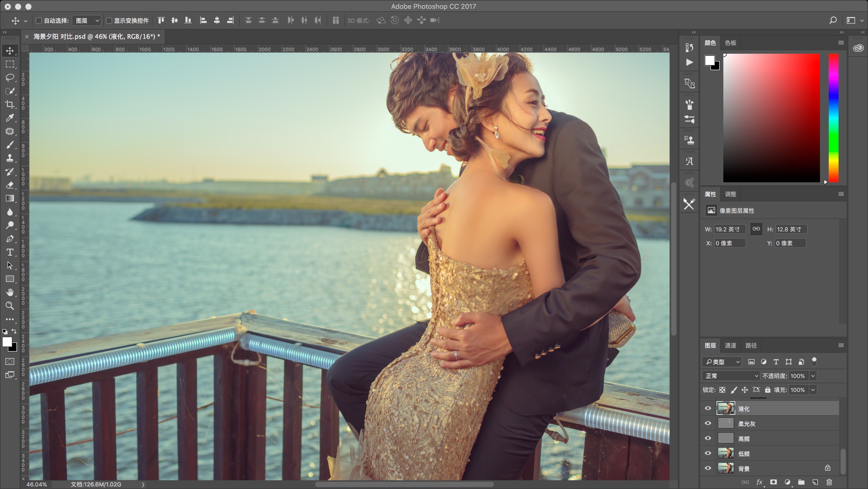
Task: Open the 填充 fill dropdown arrow
Action: click(813, 390)
